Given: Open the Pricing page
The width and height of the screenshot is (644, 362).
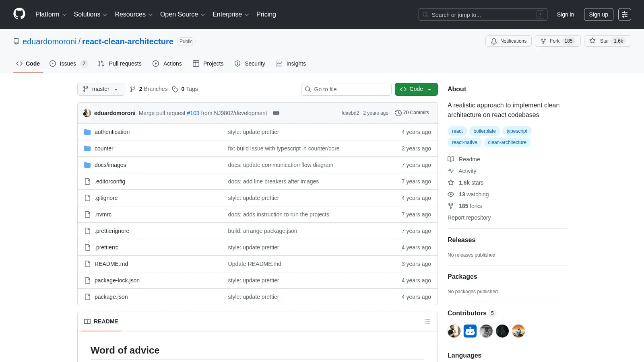Looking at the screenshot, I should pyautogui.click(x=266, y=14).
